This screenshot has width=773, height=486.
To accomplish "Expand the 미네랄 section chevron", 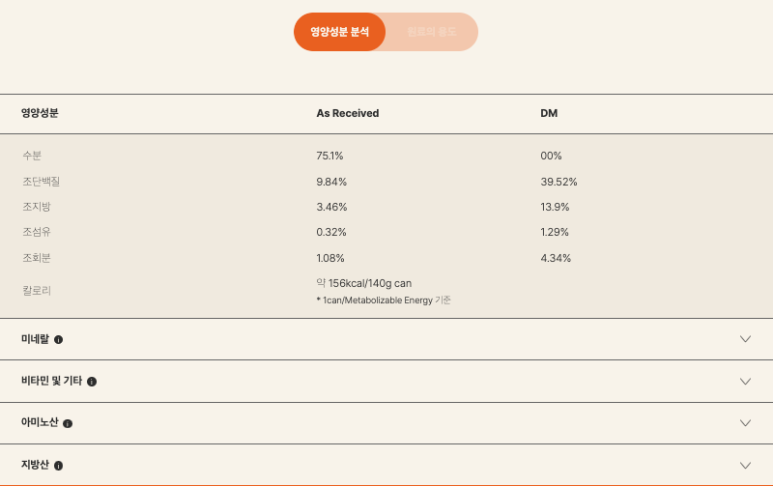I will tap(745, 339).
